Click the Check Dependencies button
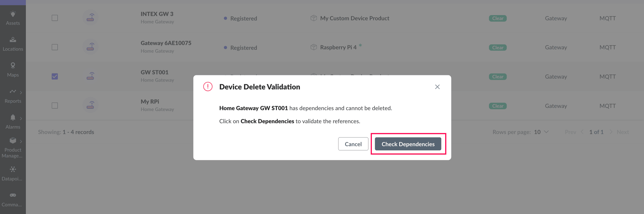Screen dimensions: 644x214 click(408, 144)
